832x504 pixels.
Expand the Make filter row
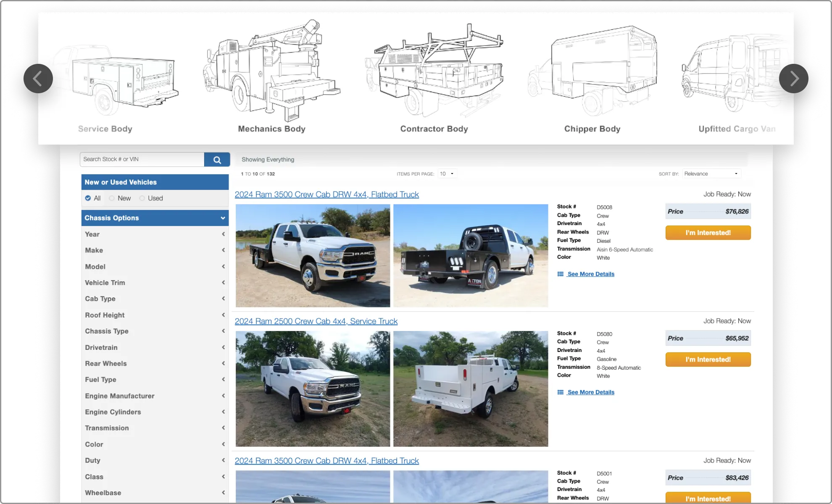pos(155,250)
